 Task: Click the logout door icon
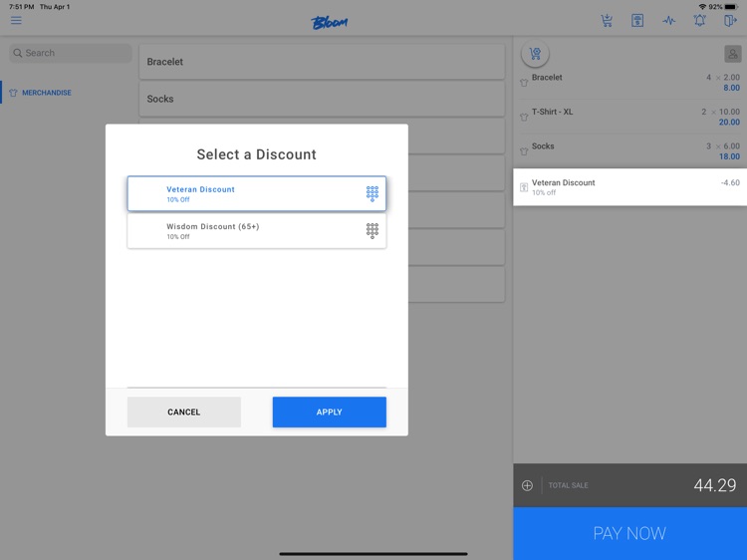(730, 21)
